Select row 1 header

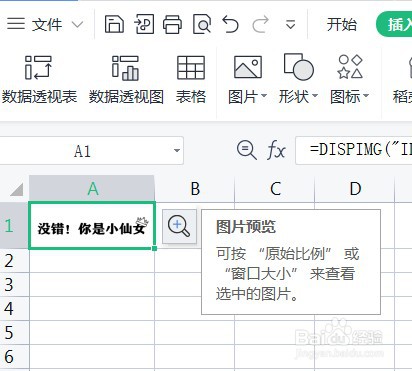14,226
